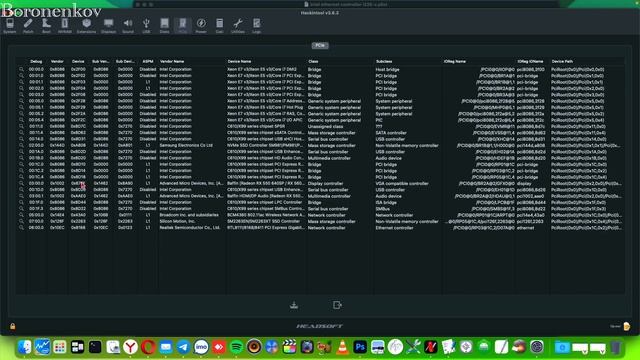Sort by the Device Path column header

coord(562,62)
